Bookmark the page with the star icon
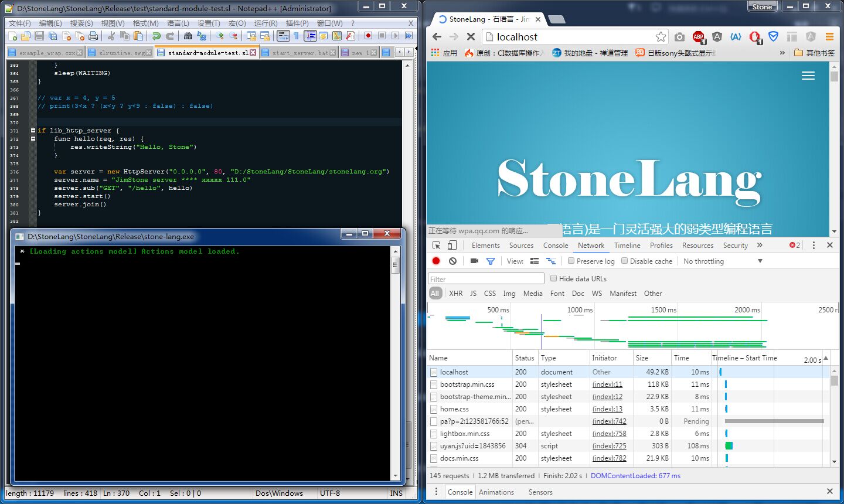The width and height of the screenshot is (844, 504). coord(661,37)
